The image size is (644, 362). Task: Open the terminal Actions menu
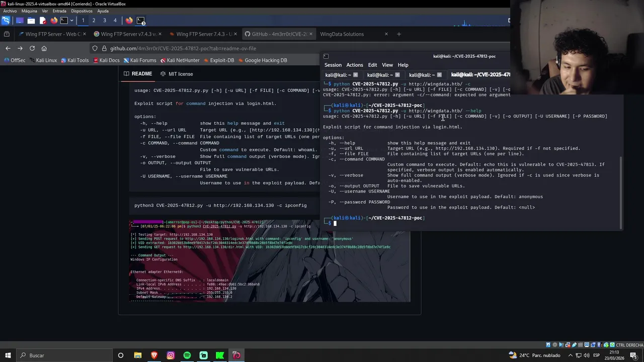pos(354,65)
